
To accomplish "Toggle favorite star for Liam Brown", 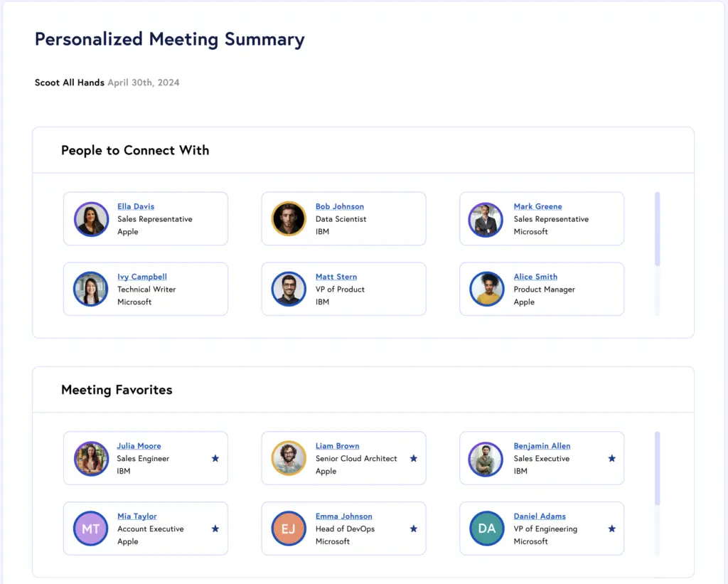I will (414, 459).
